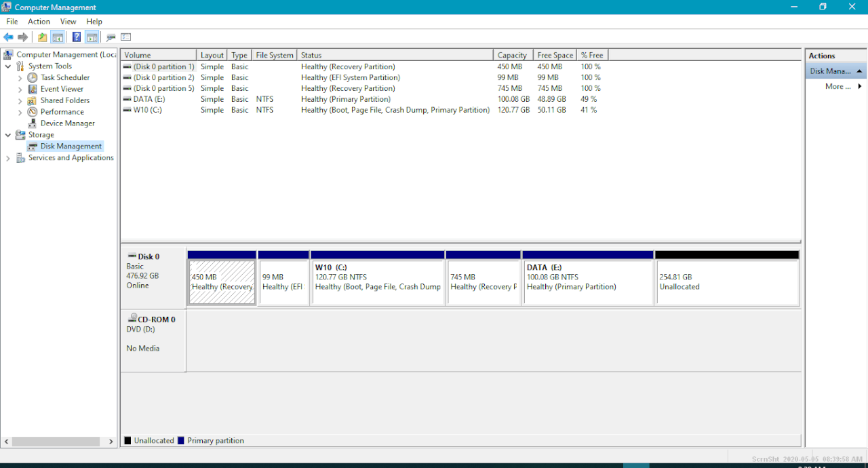Collapse the Disk Management actions section arrow
Screen dimensions: 868x468
point(859,71)
